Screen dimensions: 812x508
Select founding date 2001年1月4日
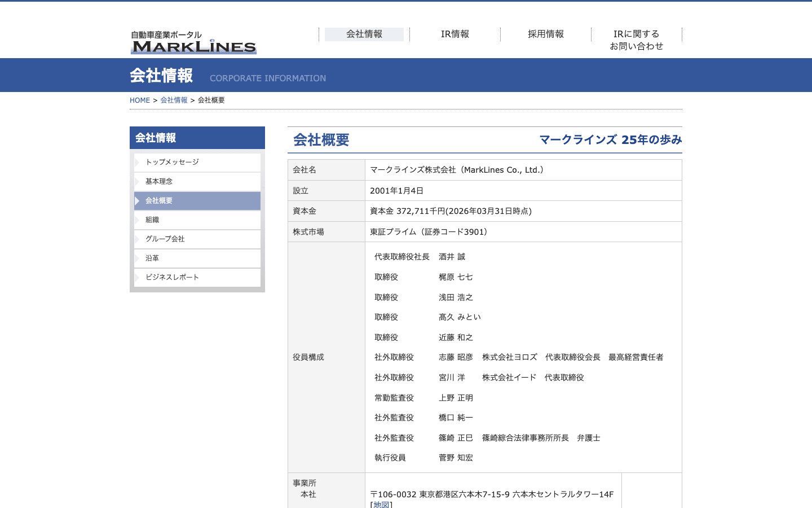[x=396, y=191]
